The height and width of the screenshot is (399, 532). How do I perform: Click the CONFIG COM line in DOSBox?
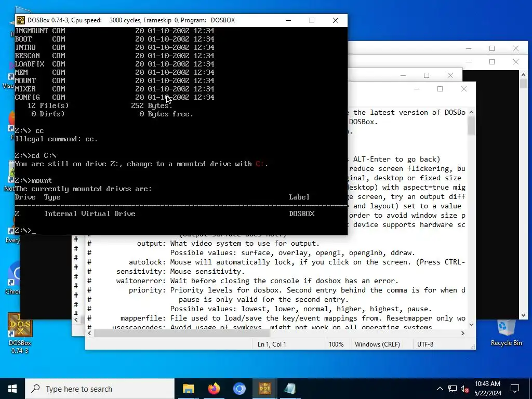point(115,97)
